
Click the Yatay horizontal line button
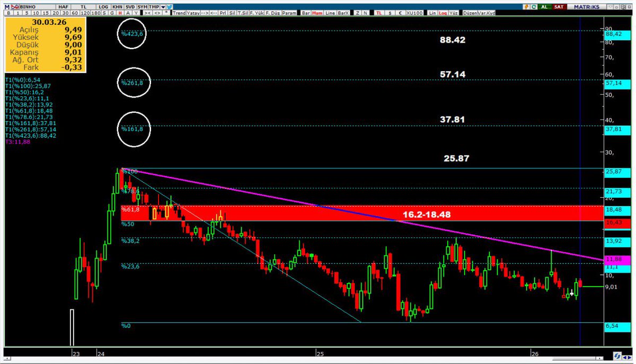(x=193, y=13)
